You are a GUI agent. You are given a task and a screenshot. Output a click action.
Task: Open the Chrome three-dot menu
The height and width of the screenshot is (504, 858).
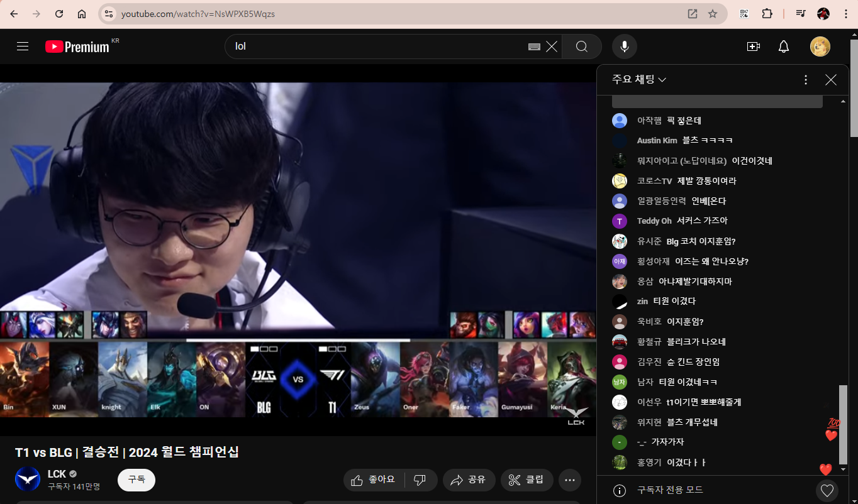[x=845, y=14]
